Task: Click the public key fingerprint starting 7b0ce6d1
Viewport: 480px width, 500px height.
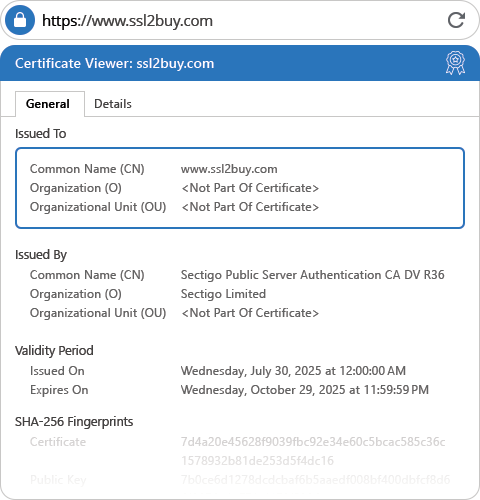Action: (315, 480)
